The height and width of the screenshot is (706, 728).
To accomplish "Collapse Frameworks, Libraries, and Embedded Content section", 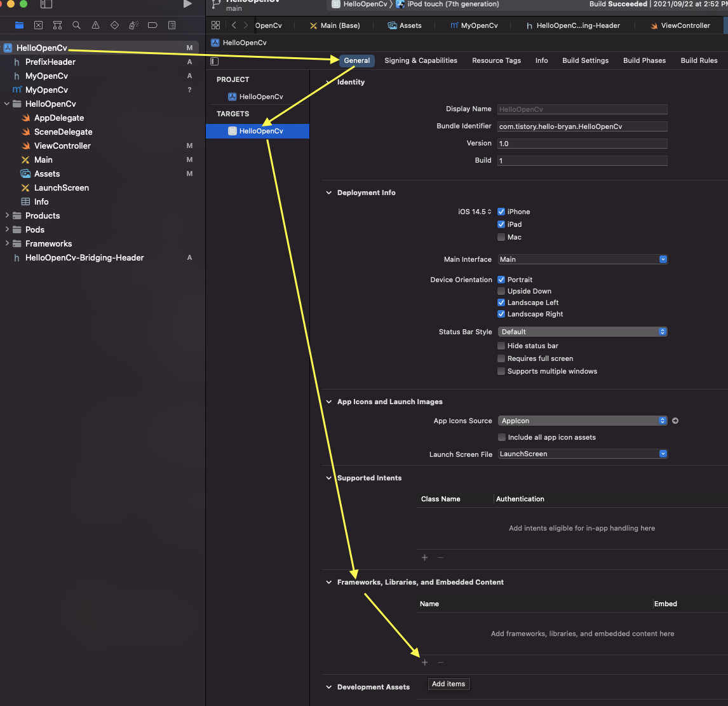I will (x=328, y=582).
